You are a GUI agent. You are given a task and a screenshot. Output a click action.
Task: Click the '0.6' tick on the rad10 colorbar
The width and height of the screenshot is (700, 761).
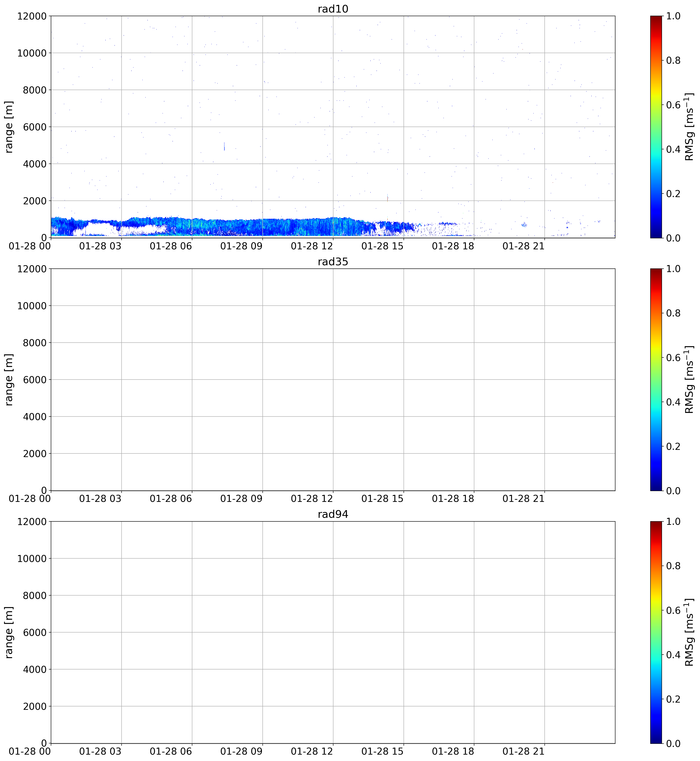673,104
